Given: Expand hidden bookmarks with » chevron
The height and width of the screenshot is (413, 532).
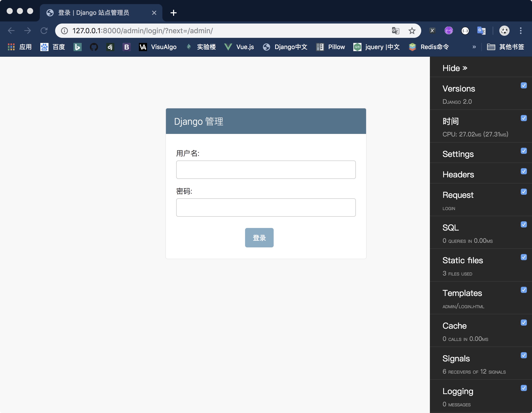Looking at the screenshot, I should pyautogui.click(x=474, y=47).
